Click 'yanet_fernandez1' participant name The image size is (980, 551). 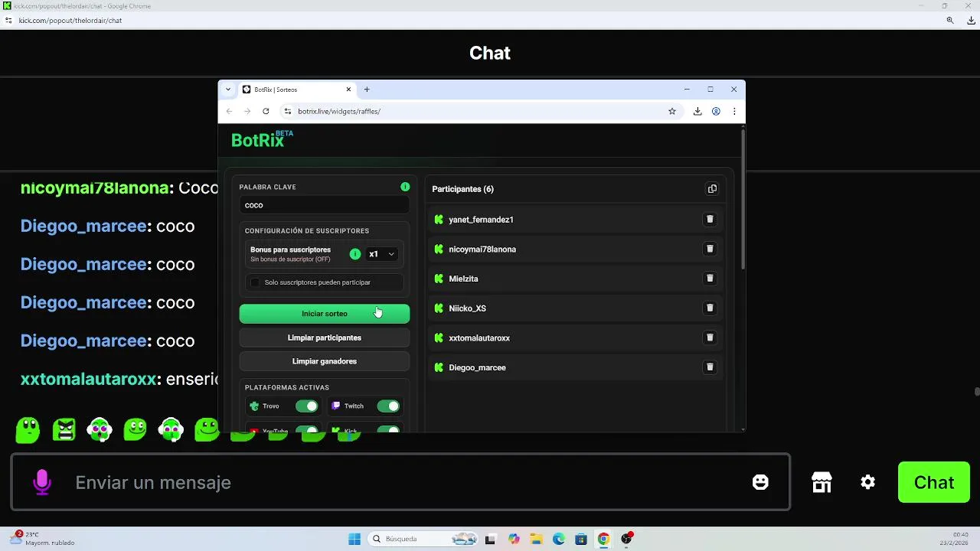click(481, 220)
